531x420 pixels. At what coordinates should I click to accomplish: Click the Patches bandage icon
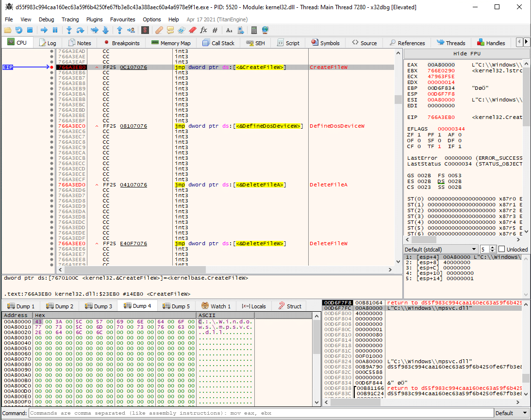pyautogui.click(x=159, y=30)
